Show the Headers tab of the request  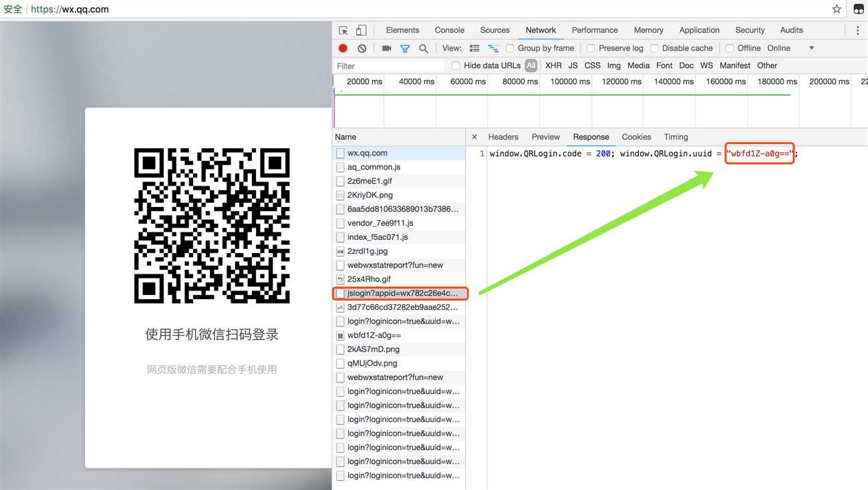(x=503, y=137)
